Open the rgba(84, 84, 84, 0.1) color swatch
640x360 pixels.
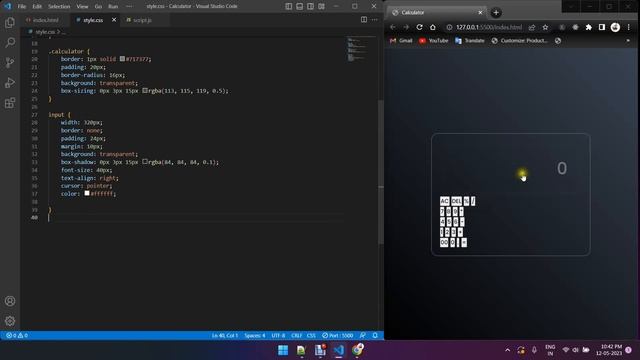pos(145,162)
